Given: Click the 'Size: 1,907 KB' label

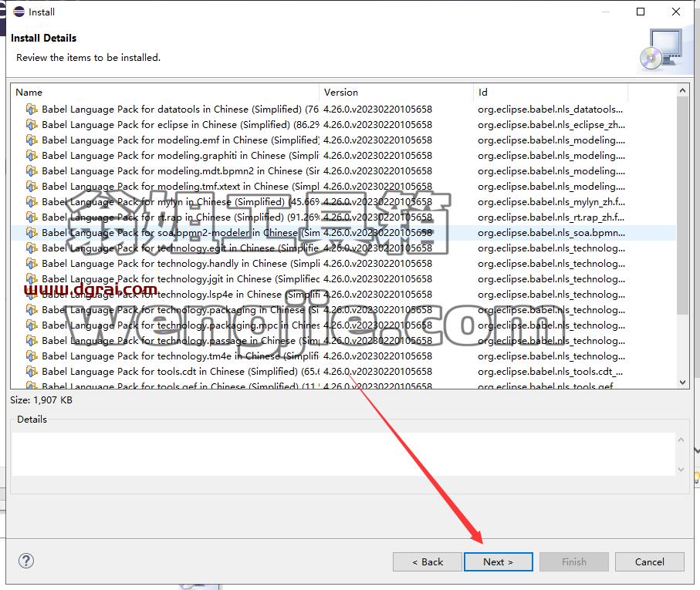Looking at the screenshot, I should pos(41,400).
